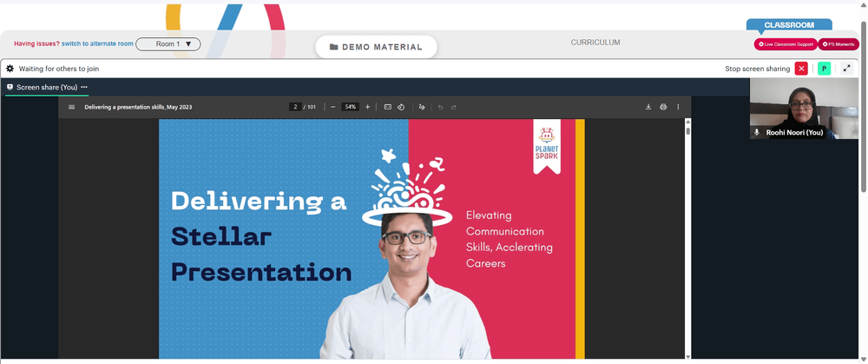This screenshot has height=364, width=868.
Task: Click switch to alternate room link
Action: click(x=97, y=43)
